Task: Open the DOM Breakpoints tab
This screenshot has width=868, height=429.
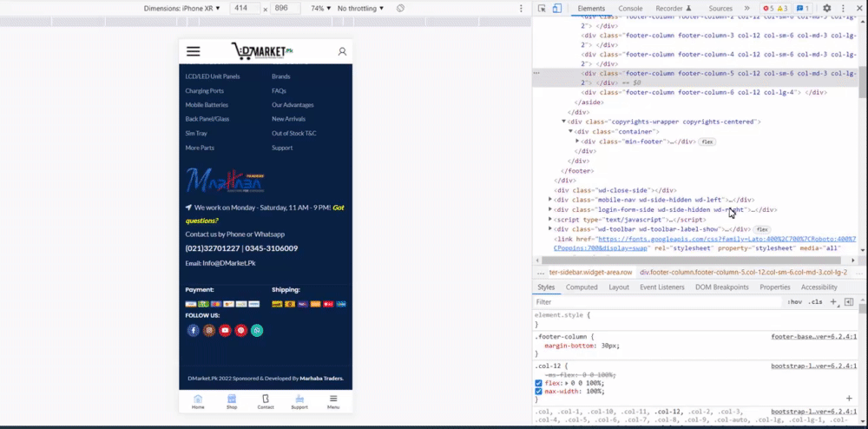Action: 722,287
